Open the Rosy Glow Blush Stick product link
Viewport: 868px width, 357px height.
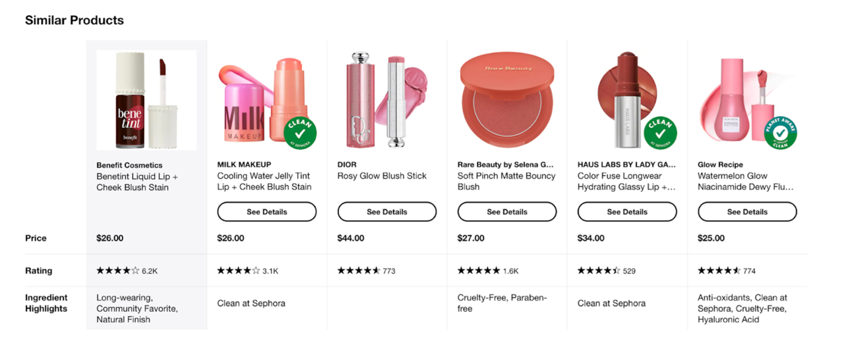pyautogui.click(x=381, y=176)
